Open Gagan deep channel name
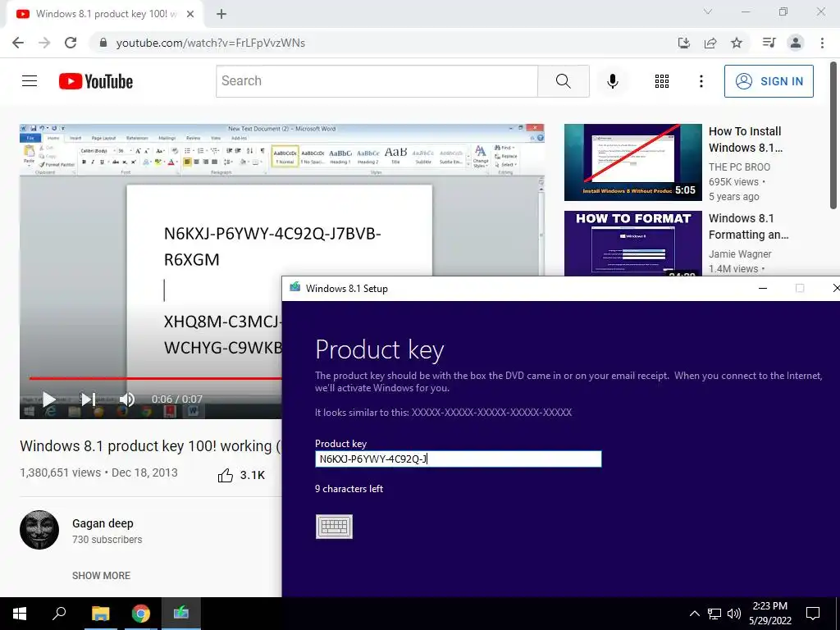 tap(103, 523)
